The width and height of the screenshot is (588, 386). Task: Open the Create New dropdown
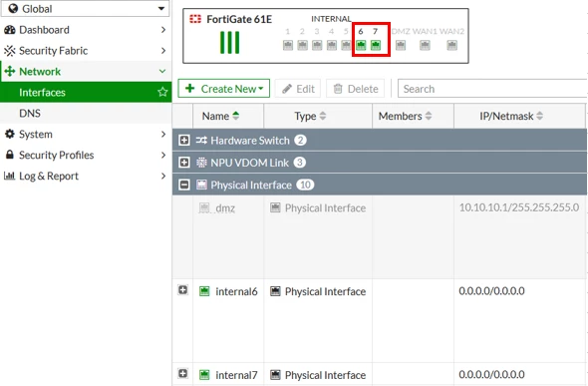[224, 89]
